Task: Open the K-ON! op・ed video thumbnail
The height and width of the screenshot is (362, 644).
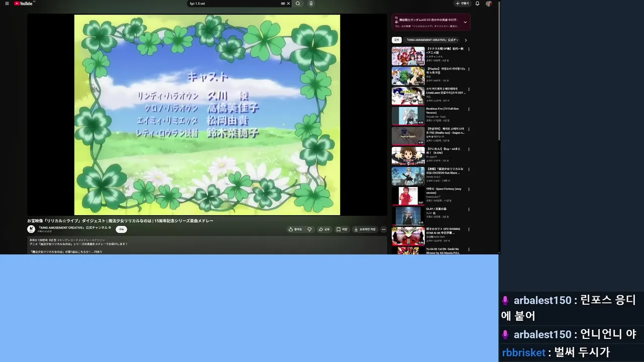Action: pos(408,156)
